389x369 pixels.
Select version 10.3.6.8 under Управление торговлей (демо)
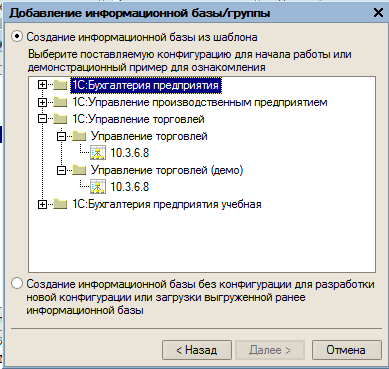point(130,187)
